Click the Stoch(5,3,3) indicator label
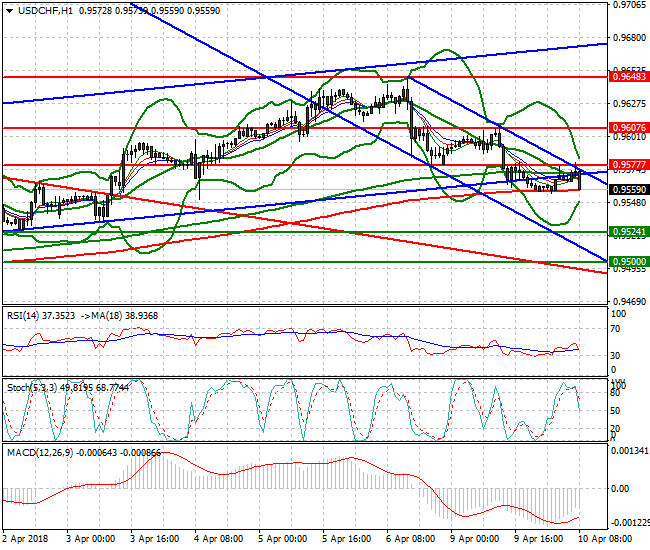Viewport: 650px width, 550px height. tap(33, 388)
